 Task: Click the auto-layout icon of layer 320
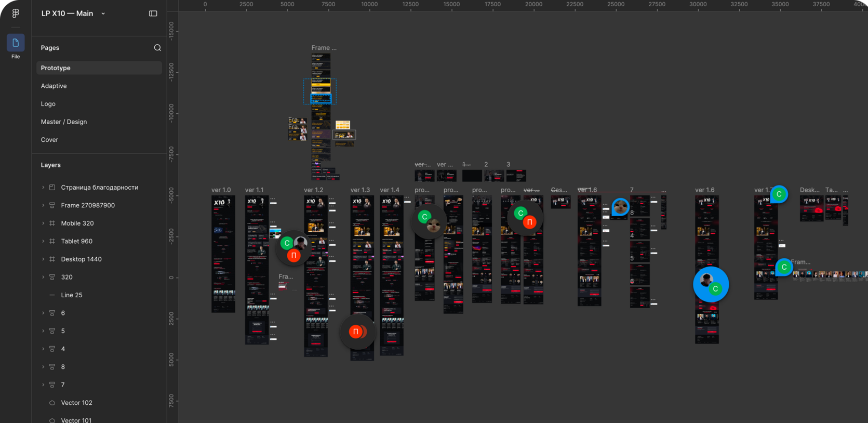point(52,277)
